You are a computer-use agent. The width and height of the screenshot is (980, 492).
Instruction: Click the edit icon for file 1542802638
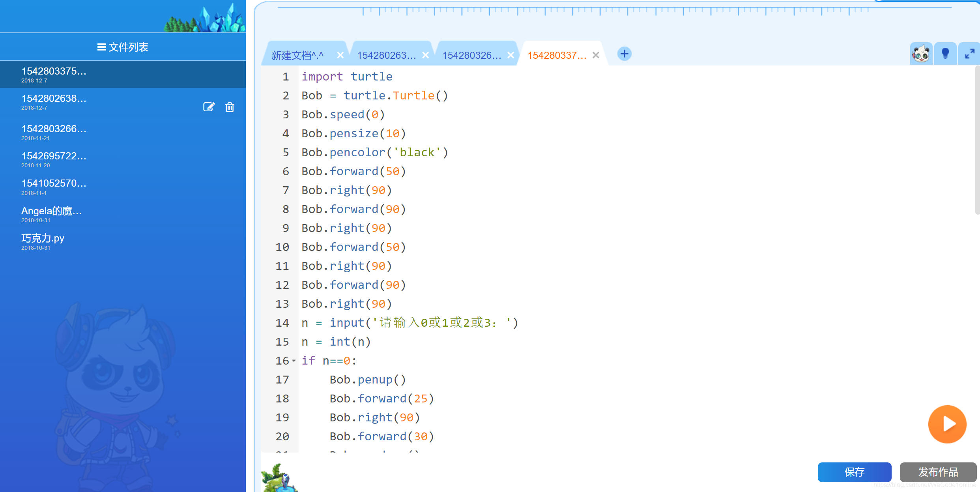(x=209, y=107)
